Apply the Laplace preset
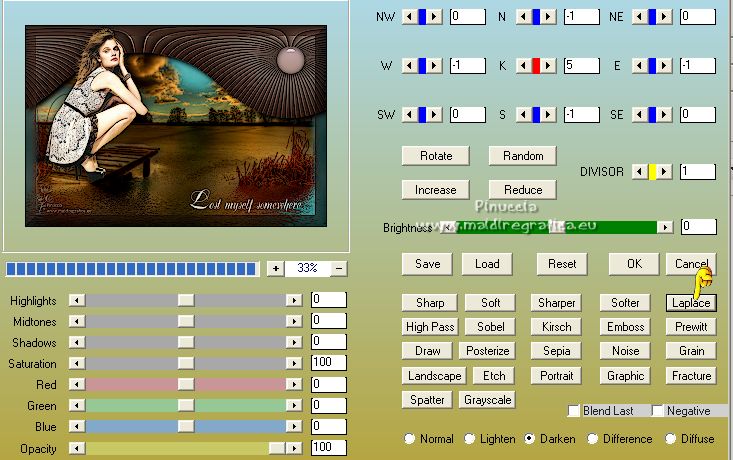733x460 pixels. click(691, 303)
